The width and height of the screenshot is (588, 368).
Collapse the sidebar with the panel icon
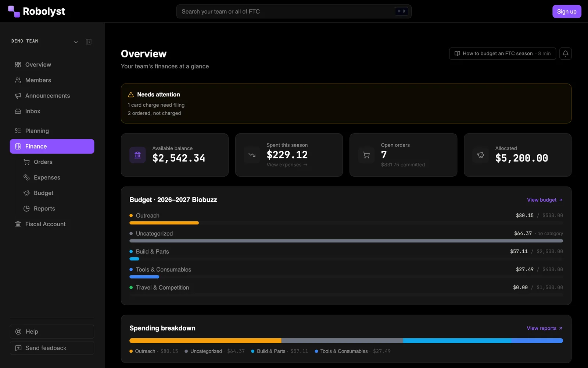[89, 42]
